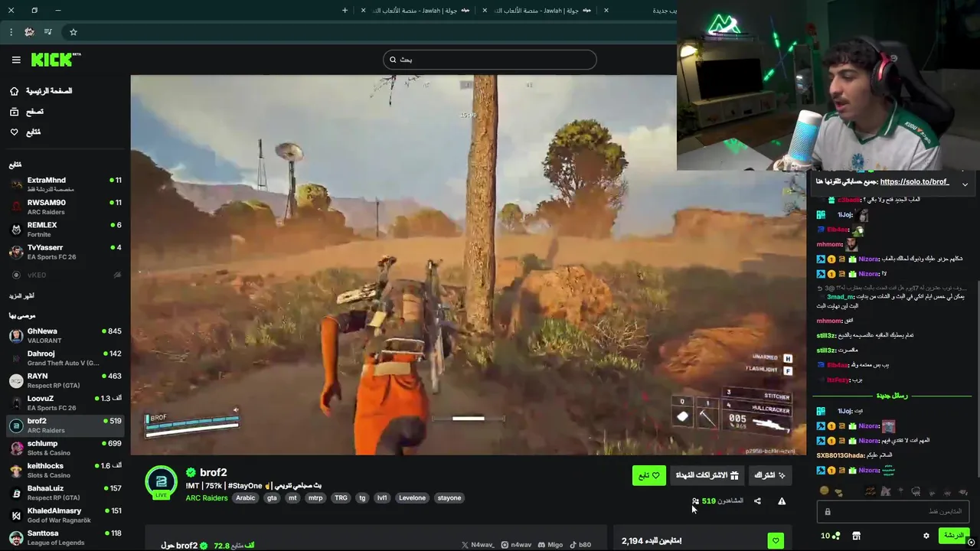Open the home page sidebar item

click(65, 91)
